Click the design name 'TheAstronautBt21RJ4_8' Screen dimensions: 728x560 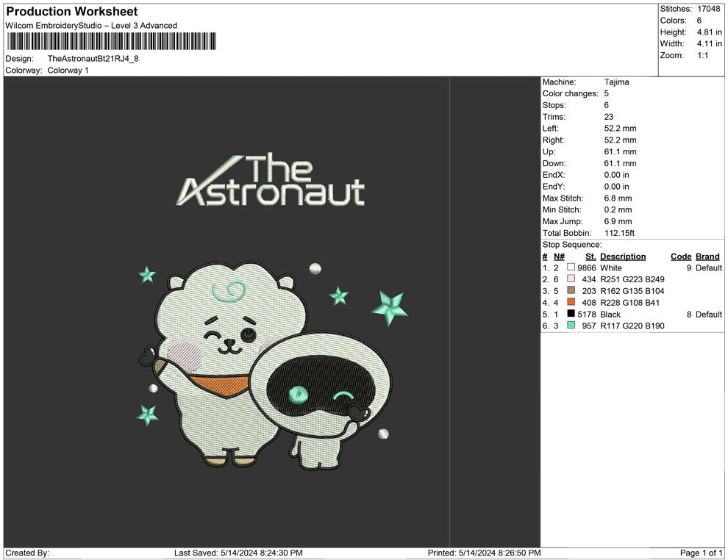(93, 59)
